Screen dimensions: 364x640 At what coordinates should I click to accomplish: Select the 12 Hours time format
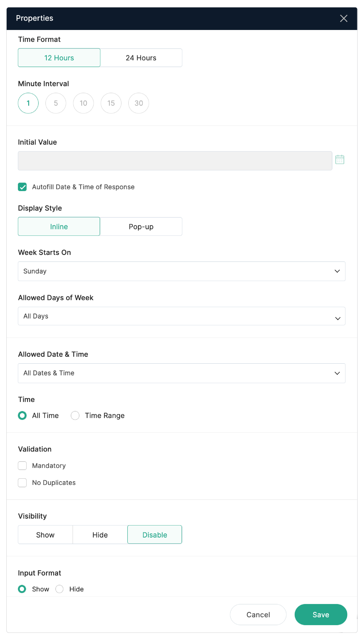point(59,58)
